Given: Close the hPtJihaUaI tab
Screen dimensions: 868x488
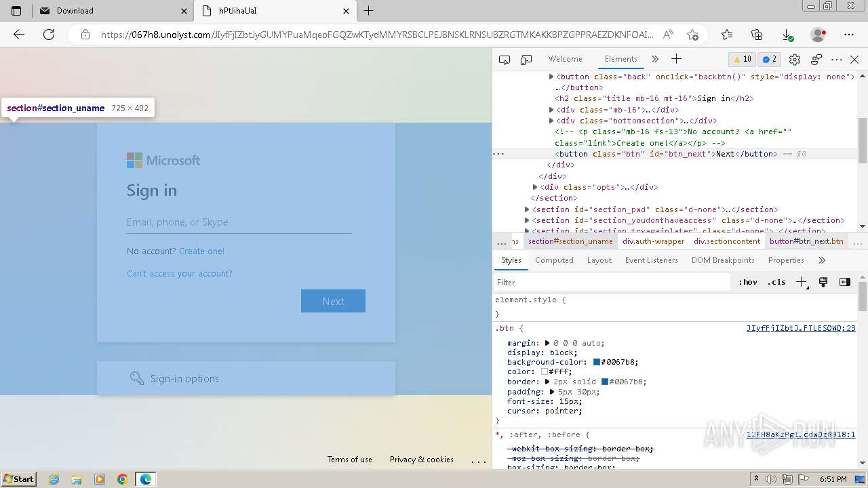Looking at the screenshot, I should click(x=347, y=11).
